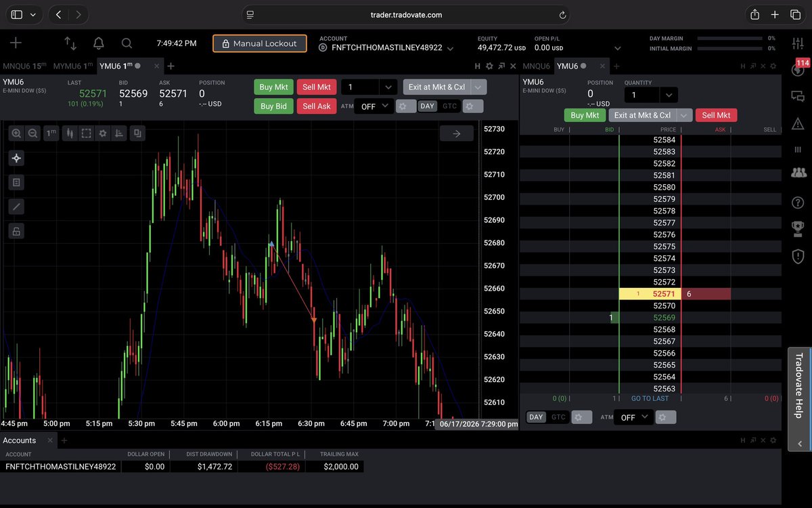
Task: Open the sliders settings icon top right
Action: 797,43
